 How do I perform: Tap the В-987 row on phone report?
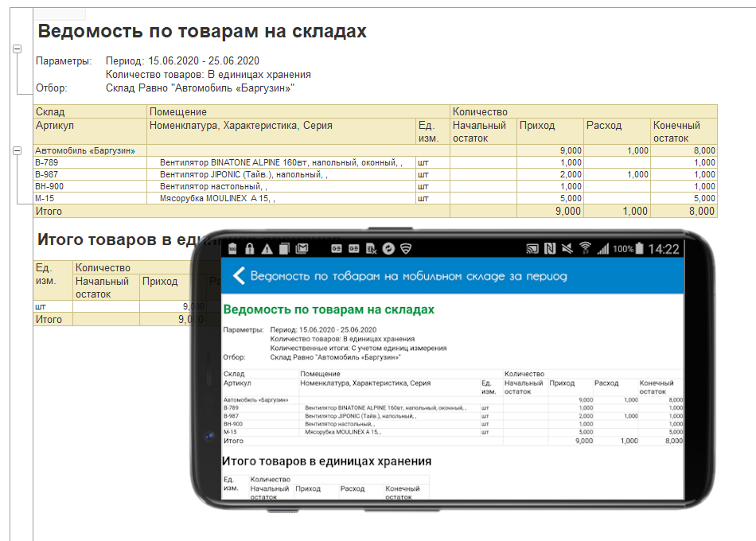(453, 415)
